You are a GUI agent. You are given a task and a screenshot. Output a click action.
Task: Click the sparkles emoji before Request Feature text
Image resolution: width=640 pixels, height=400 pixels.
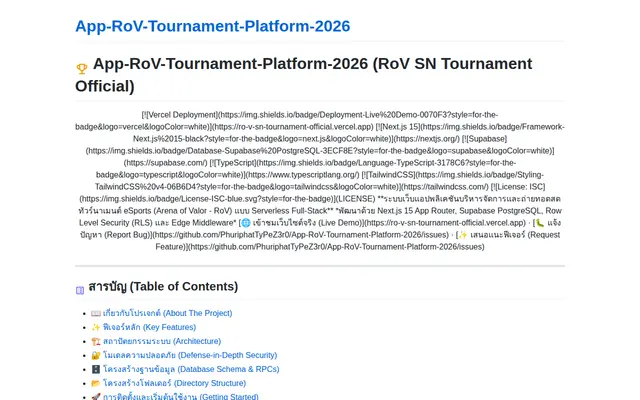pos(463,235)
